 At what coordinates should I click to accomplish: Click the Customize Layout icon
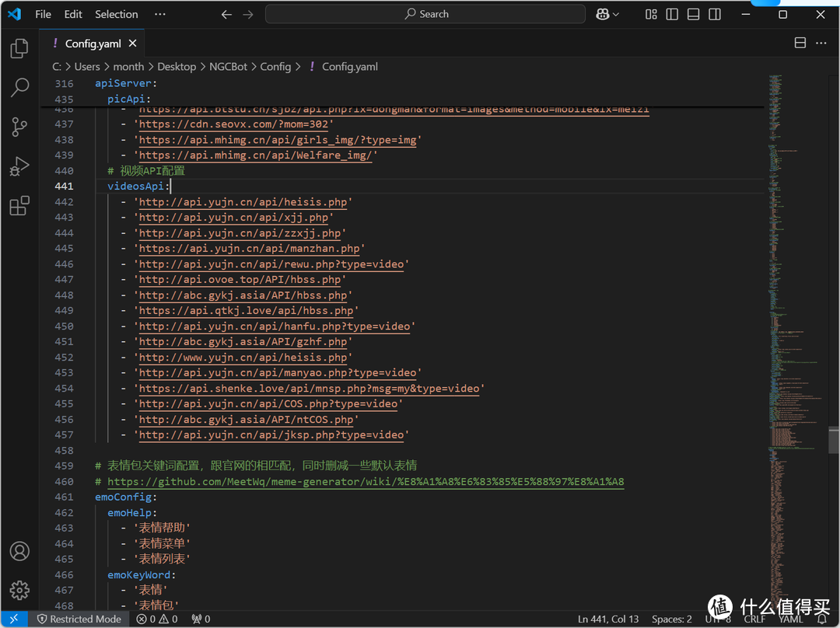coord(651,15)
